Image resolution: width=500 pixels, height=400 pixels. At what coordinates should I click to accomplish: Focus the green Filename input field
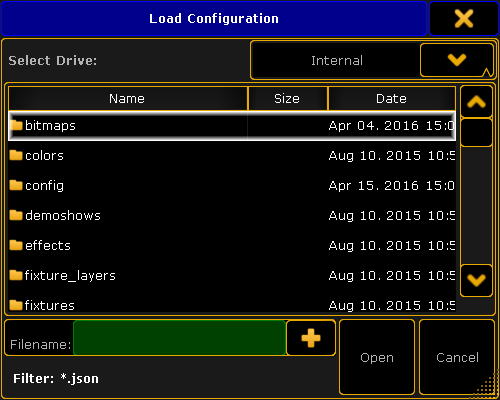coord(180,338)
